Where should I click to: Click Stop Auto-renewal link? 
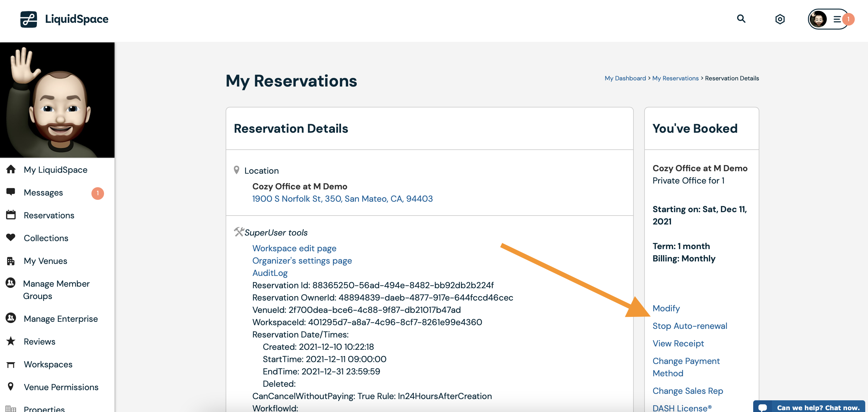coord(690,326)
